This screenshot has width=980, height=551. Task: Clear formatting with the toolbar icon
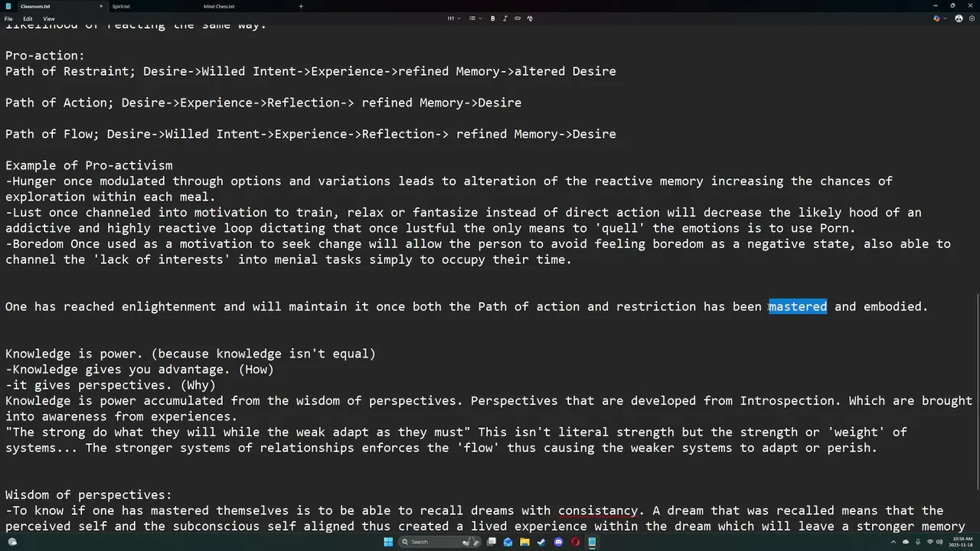tap(530, 18)
